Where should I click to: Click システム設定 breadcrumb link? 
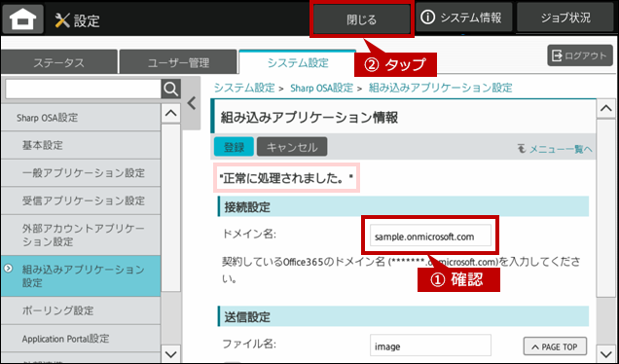coord(244,88)
